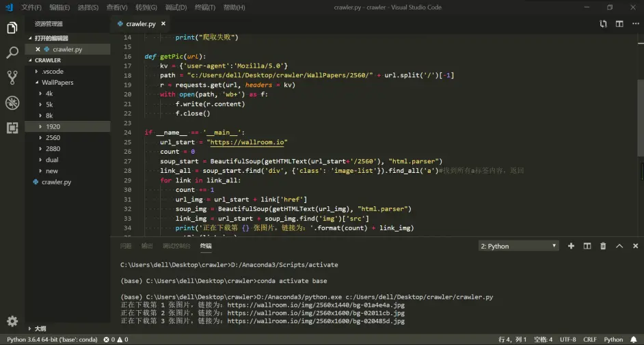Image resolution: width=644 pixels, height=345 pixels.
Task: Close crawler.py in open editors list
Action: click(x=38, y=49)
